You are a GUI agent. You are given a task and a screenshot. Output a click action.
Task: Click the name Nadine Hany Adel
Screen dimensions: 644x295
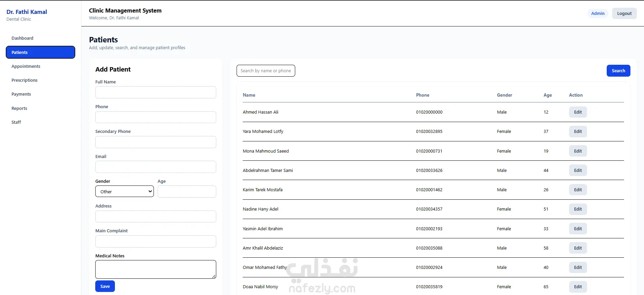261,209
